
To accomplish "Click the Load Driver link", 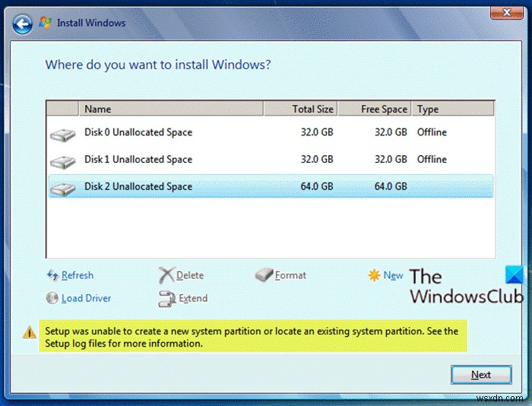I will pyautogui.click(x=86, y=298).
